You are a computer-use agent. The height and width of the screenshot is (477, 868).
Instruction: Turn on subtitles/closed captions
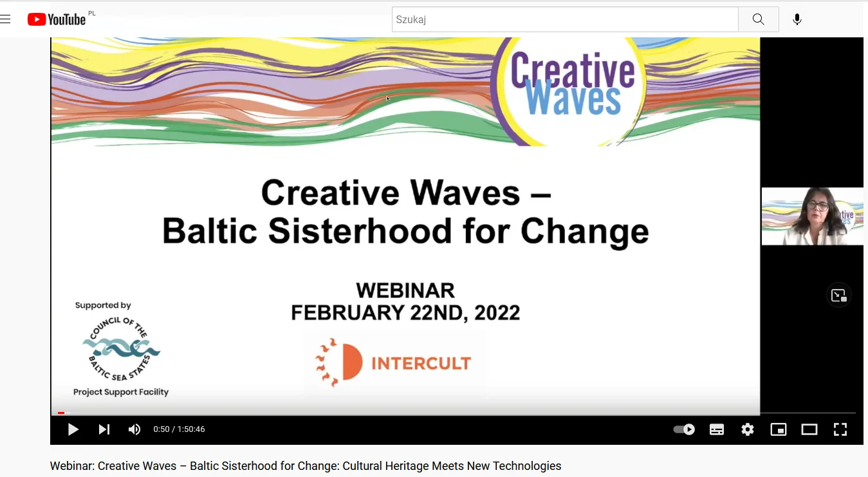click(x=717, y=429)
